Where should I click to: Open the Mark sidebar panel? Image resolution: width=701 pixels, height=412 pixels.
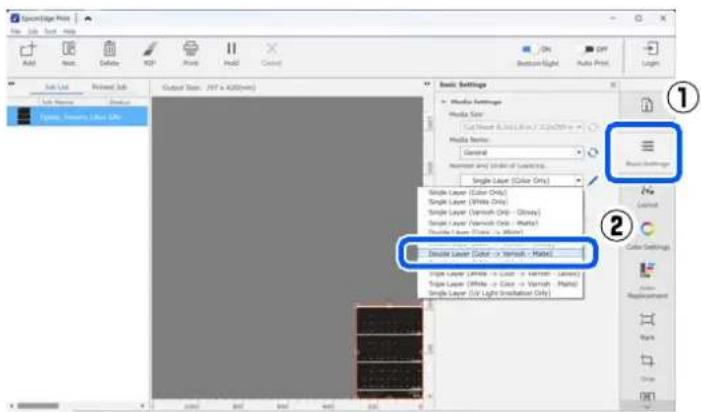click(x=647, y=327)
